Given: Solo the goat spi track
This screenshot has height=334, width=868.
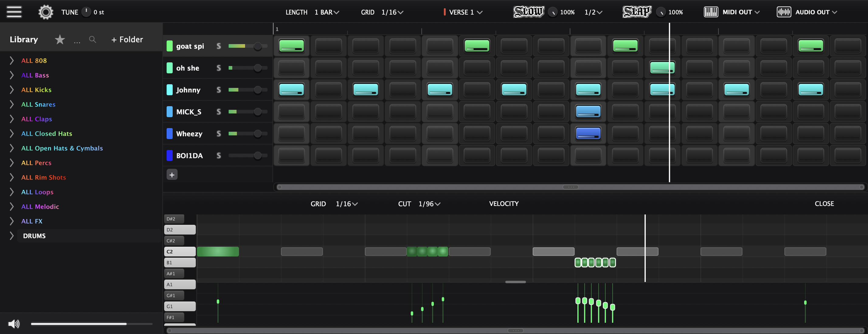Looking at the screenshot, I should 219,46.
